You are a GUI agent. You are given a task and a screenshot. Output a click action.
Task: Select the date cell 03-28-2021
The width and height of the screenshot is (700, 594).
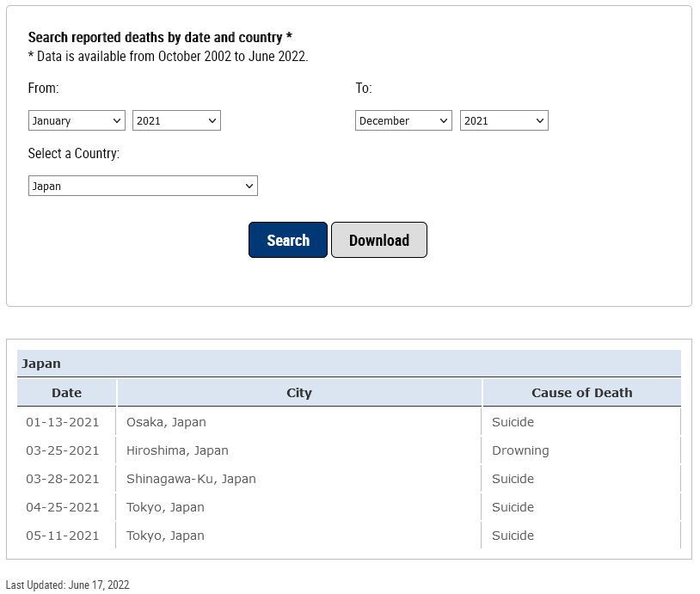coord(66,479)
